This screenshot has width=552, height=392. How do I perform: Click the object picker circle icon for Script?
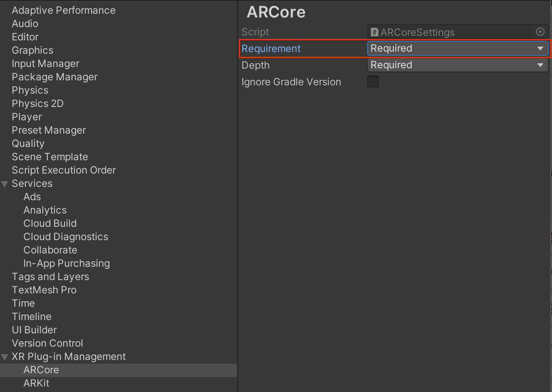click(x=540, y=32)
